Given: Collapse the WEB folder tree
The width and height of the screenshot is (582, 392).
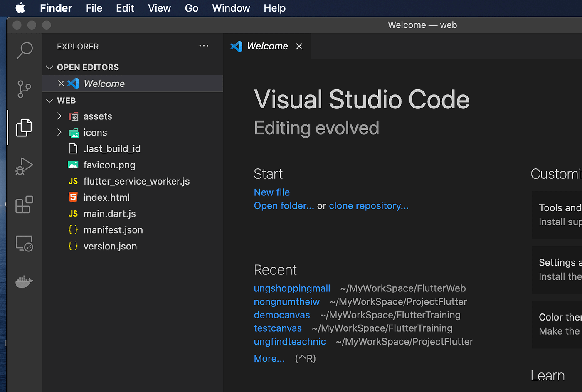Looking at the screenshot, I should click(49, 100).
